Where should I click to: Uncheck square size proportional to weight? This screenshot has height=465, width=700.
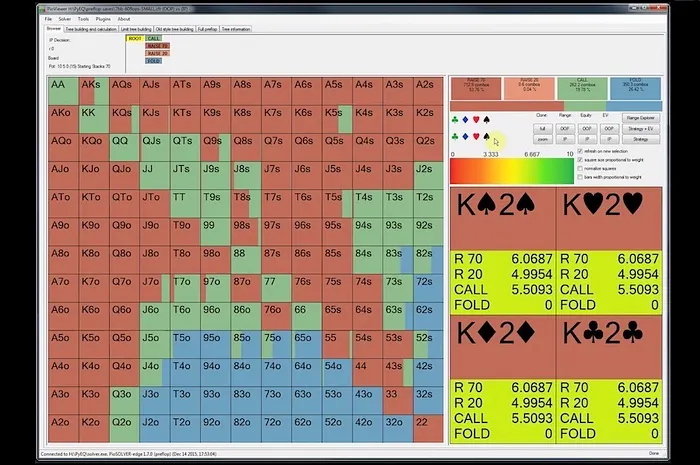point(581,159)
